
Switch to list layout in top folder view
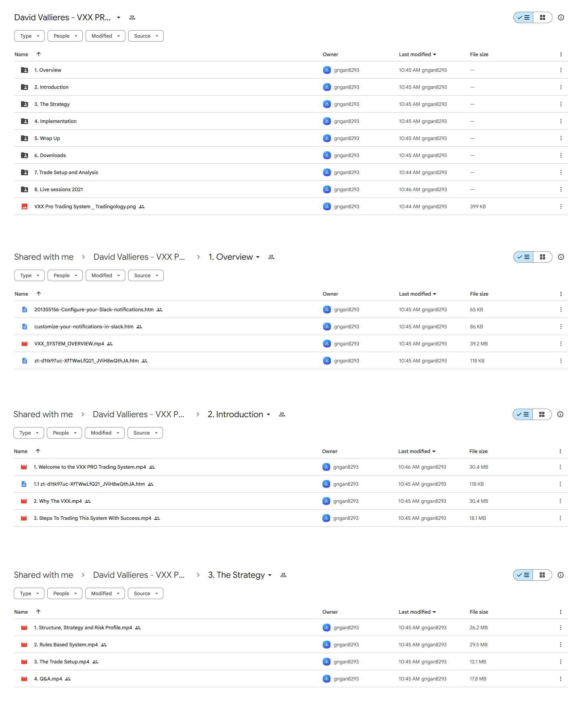tap(523, 17)
